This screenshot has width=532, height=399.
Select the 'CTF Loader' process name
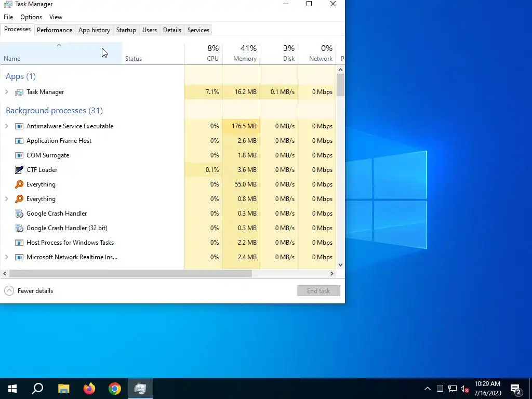(x=42, y=170)
